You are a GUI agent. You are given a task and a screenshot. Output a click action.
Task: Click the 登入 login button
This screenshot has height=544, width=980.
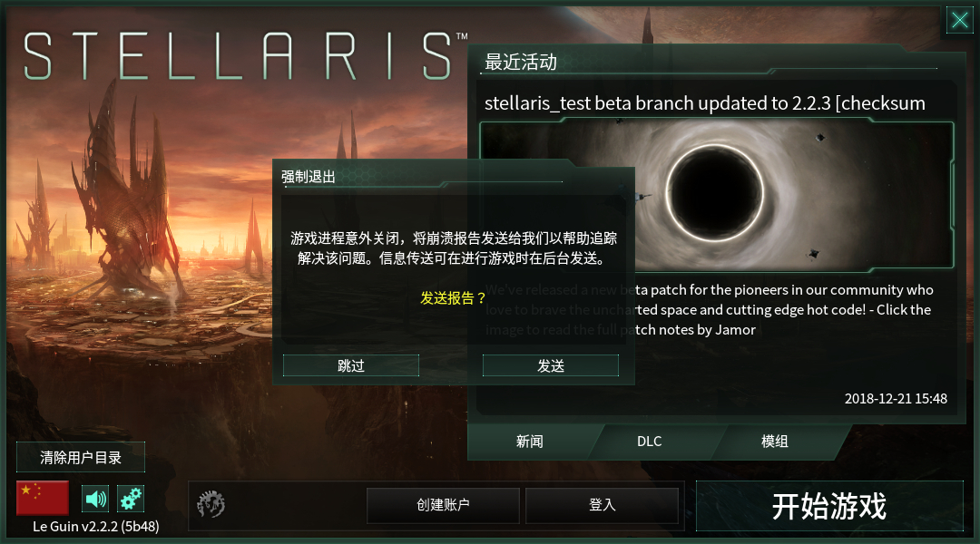point(602,505)
